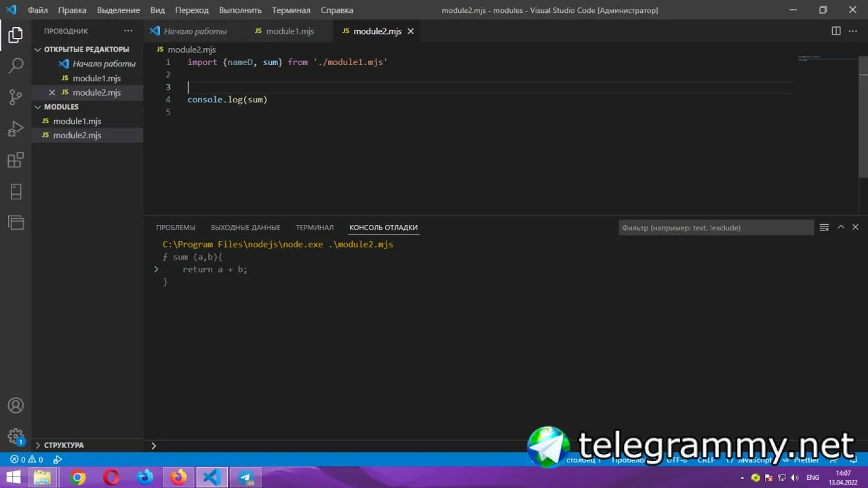Close the bottom panel
The width and height of the screenshot is (868, 488).
(x=855, y=228)
